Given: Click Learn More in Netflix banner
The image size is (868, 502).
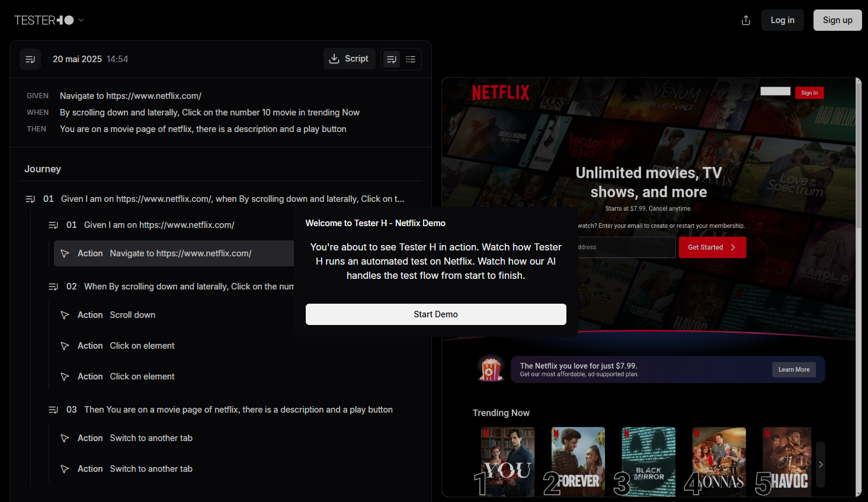Looking at the screenshot, I should click(794, 369).
